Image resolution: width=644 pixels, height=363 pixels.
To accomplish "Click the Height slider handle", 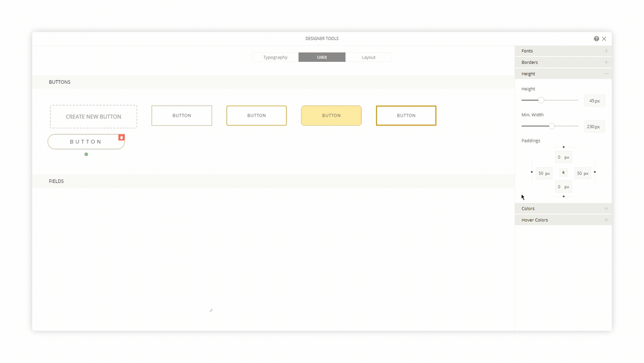I will click(x=541, y=100).
